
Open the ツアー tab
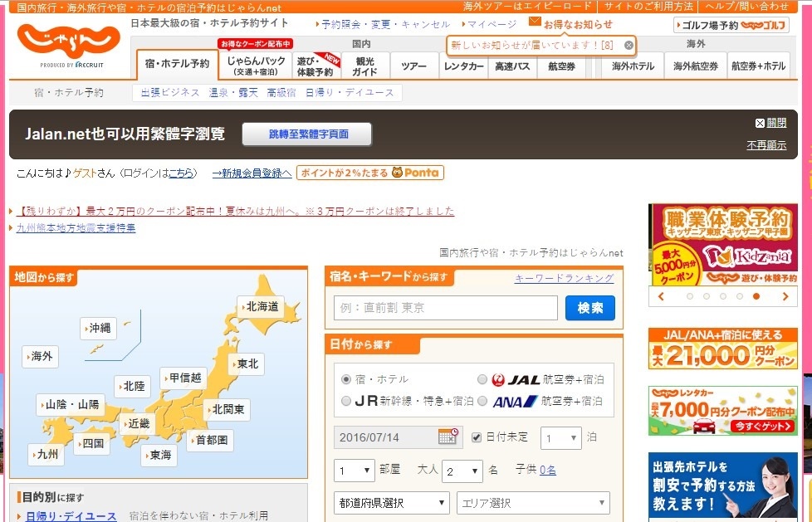pos(414,66)
